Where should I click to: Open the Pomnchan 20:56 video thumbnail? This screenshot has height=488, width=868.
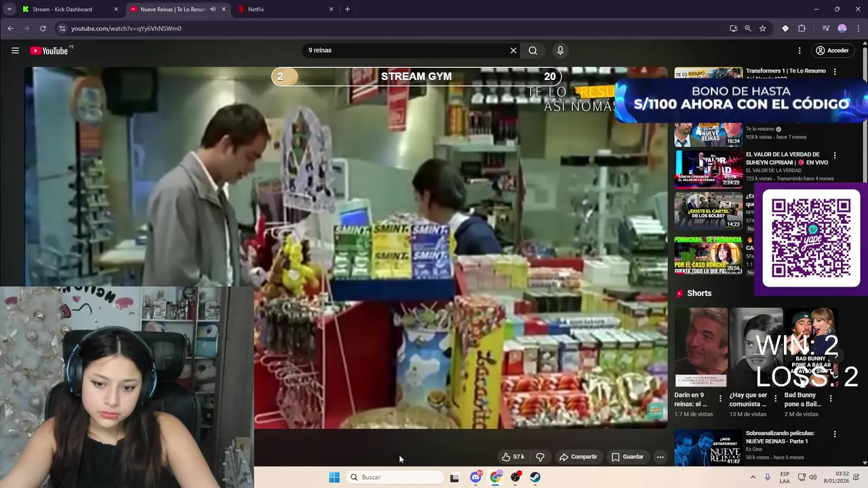(708, 254)
